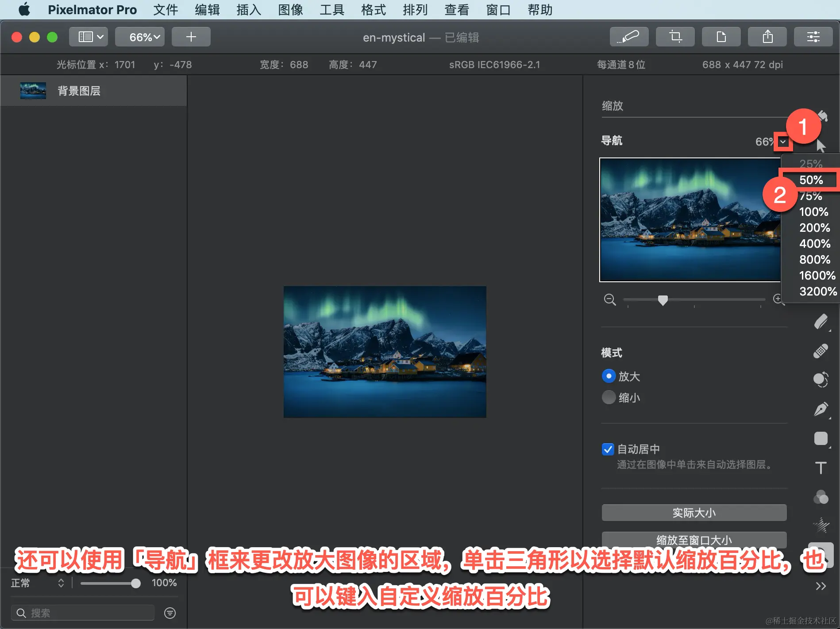Select the Type tool
This screenshot has width=840, height=629.
tap(821, 468)
